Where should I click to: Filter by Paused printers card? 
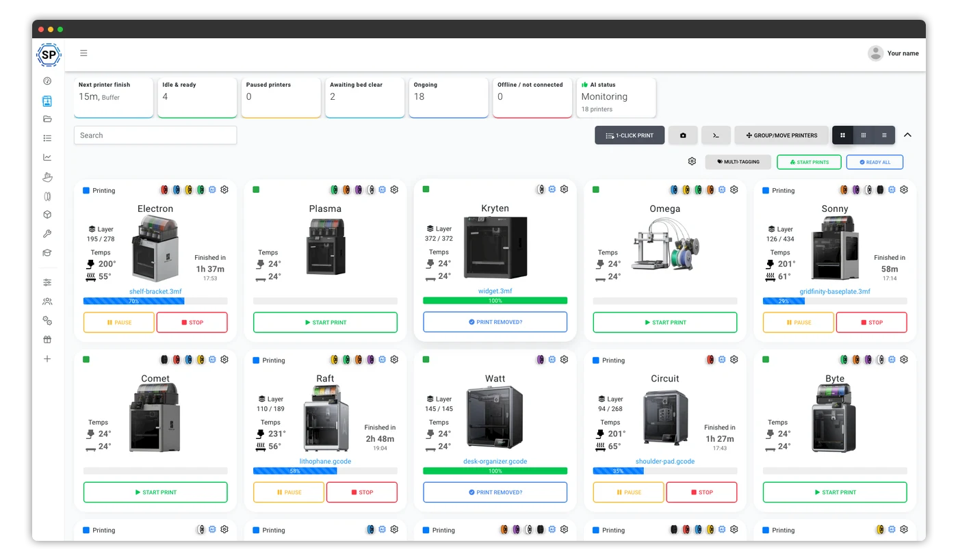click(281, 97)
